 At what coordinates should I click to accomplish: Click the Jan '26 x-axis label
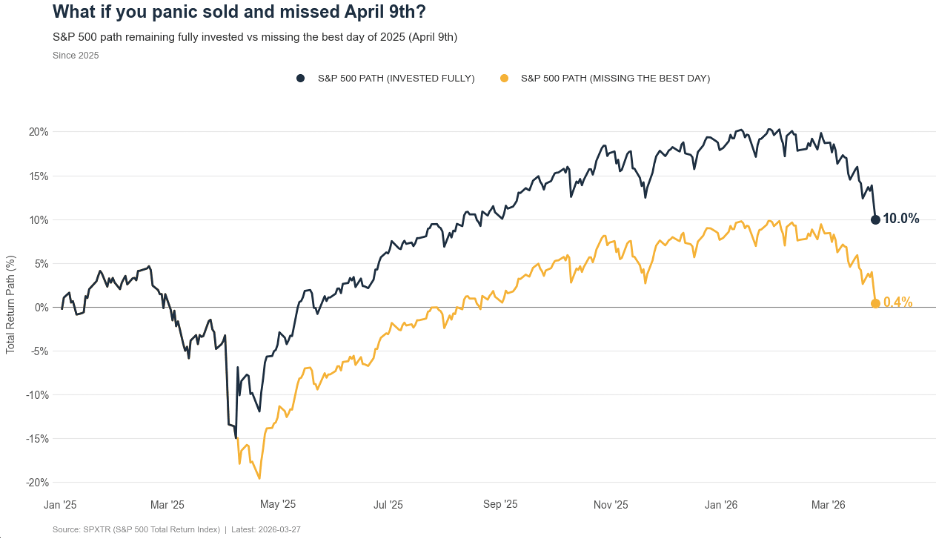pyautogui.click(x=720, y=504)
